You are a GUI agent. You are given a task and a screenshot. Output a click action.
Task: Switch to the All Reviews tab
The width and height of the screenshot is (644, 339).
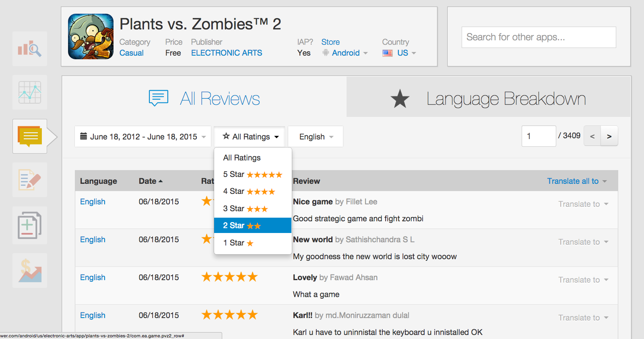[204, 98]
